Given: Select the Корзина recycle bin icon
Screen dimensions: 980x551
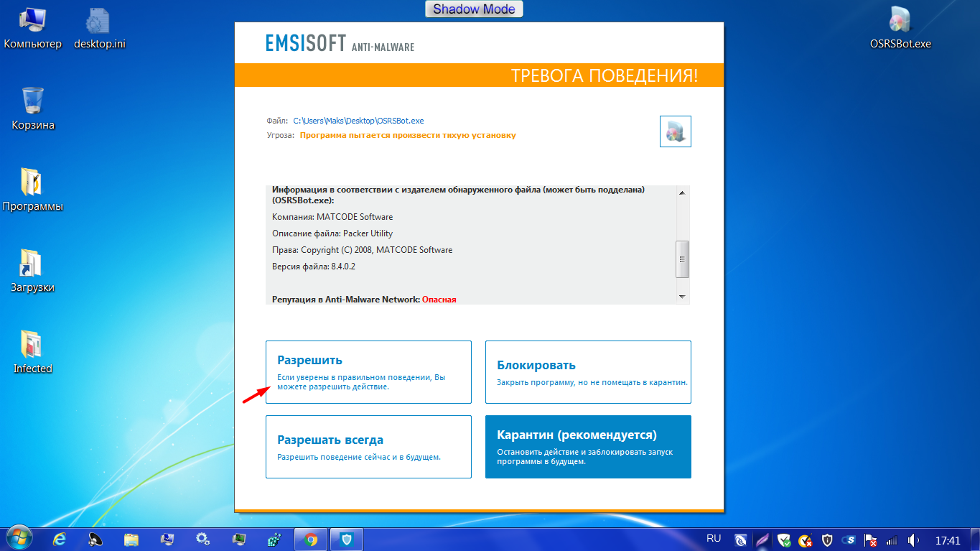Looking at the screenshot, I should coord(33,109).
